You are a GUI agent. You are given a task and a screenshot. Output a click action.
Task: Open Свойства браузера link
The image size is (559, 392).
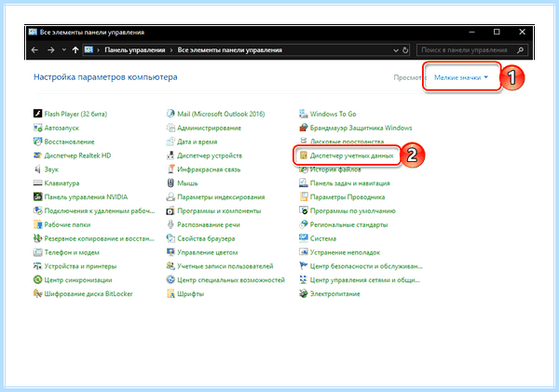click(206, 238)
